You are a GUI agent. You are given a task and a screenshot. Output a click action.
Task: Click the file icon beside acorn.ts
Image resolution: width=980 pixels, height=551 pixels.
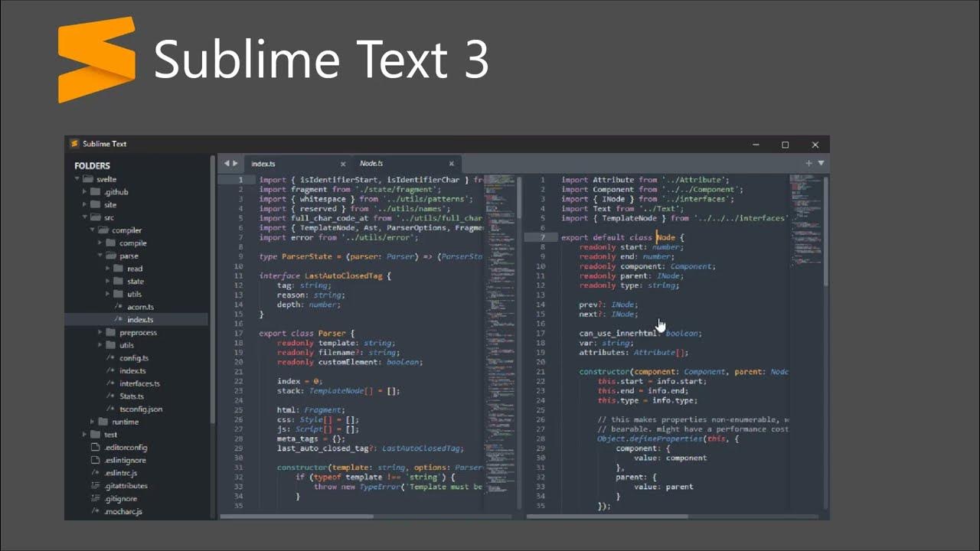click(118, 307)
